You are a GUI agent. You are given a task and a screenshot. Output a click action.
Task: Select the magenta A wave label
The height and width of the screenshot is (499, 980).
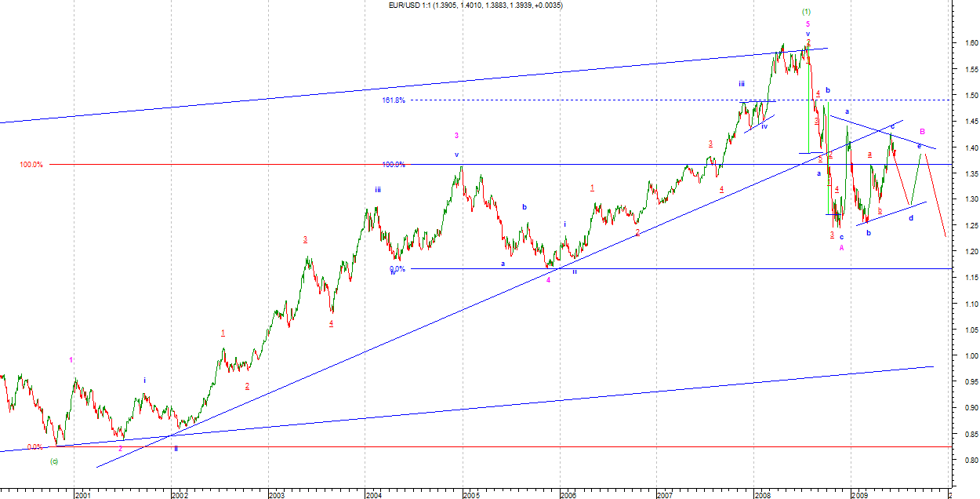tap(841, 248)
